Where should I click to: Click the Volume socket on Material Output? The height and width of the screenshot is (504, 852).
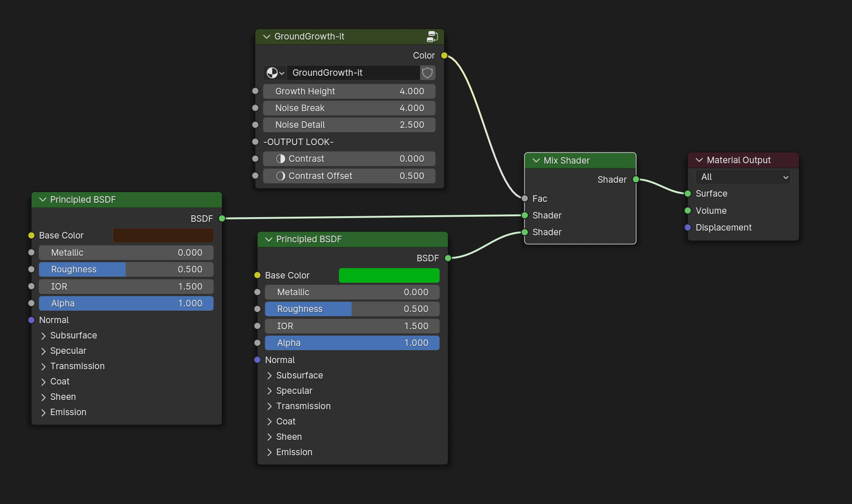(688, 211)
